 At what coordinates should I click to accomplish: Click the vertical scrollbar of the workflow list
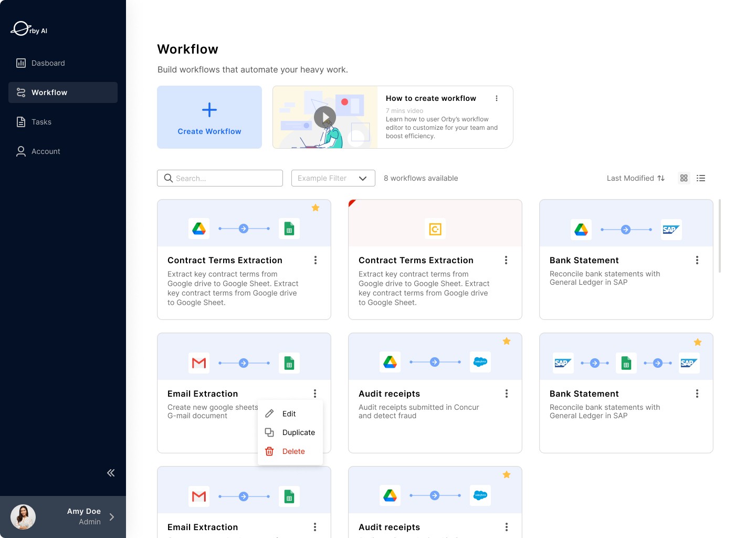point(720,236)
